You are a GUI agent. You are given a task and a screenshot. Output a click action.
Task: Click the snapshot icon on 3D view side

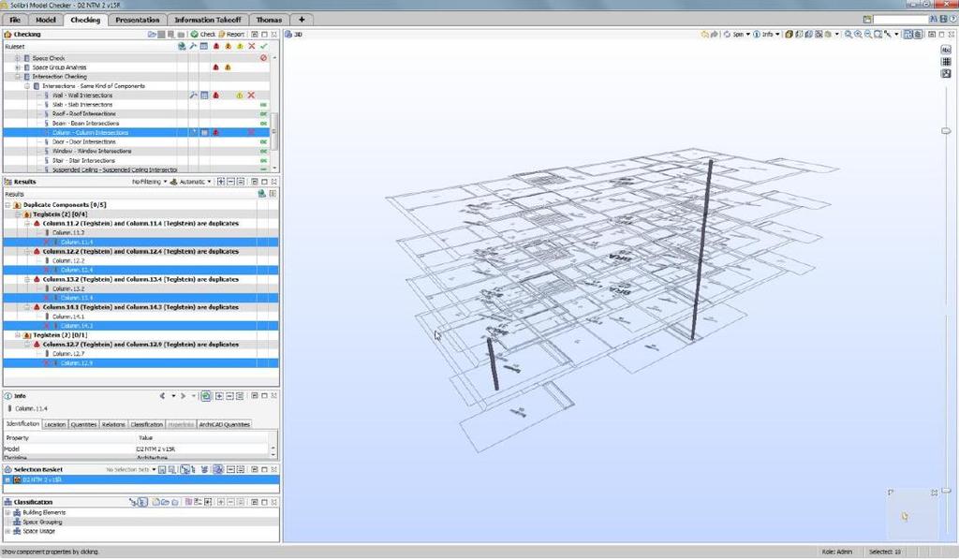(x=946, y=73)
